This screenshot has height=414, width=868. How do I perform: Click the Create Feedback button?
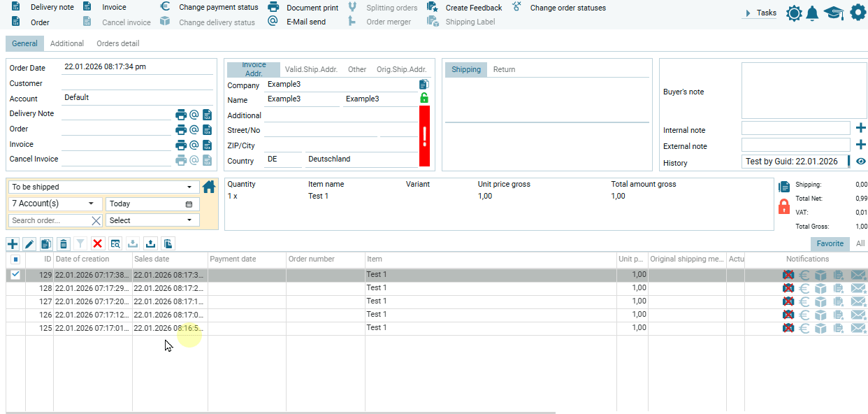tap(473, 8)
